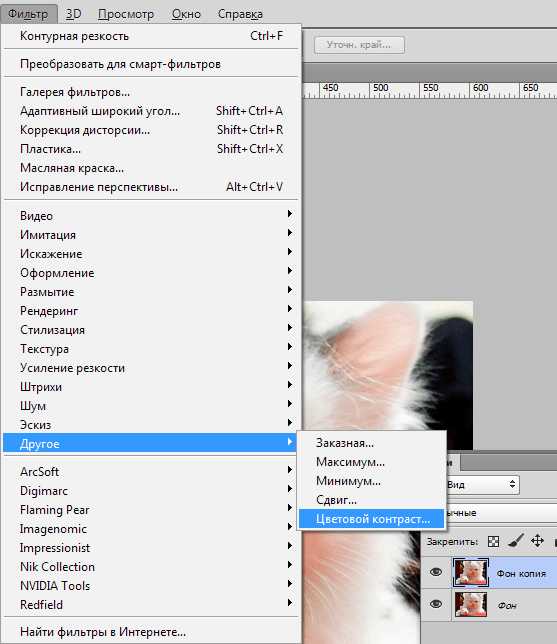The height and width of the screenshot is (644, 557).
Task: Select the Фон layer thumbnail
Action: [471, 604]
